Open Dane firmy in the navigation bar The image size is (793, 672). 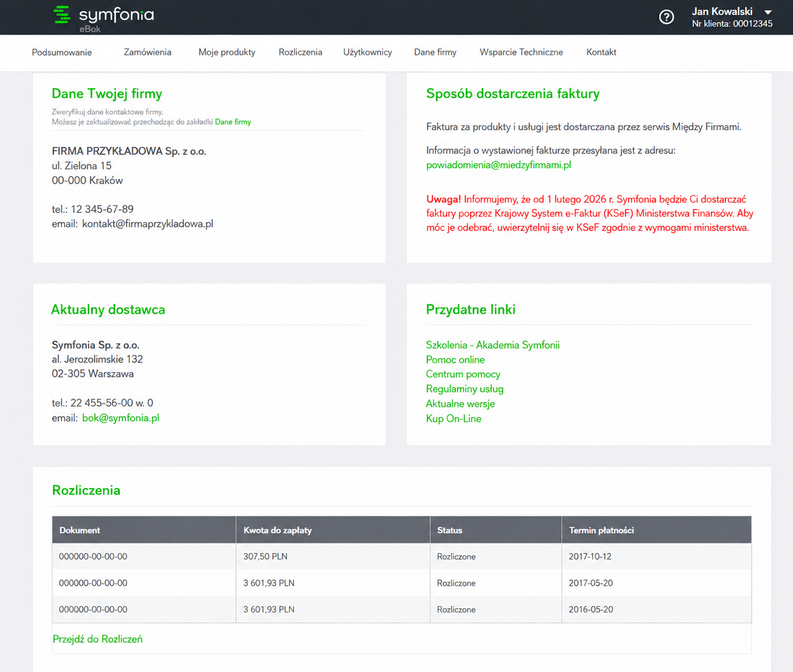[435, 52]
